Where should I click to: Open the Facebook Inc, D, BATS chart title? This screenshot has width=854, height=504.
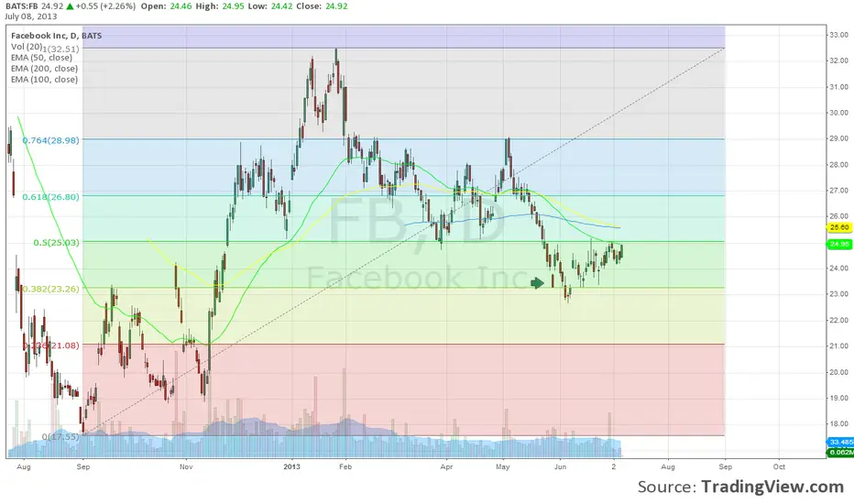[x=56, y=36]
